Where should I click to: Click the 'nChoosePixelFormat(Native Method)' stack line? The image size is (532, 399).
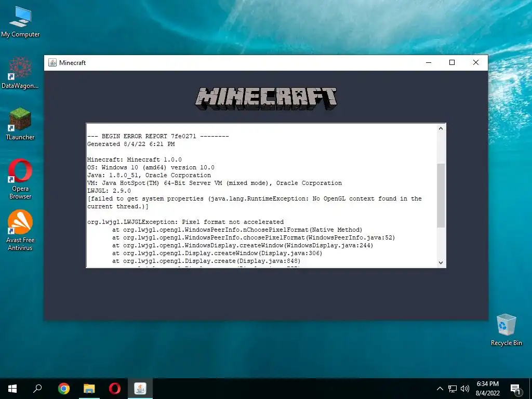point(237,230)
